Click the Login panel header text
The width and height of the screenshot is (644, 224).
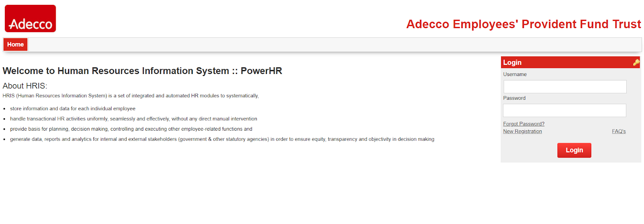pyautogui.click(x=512, y=62)
